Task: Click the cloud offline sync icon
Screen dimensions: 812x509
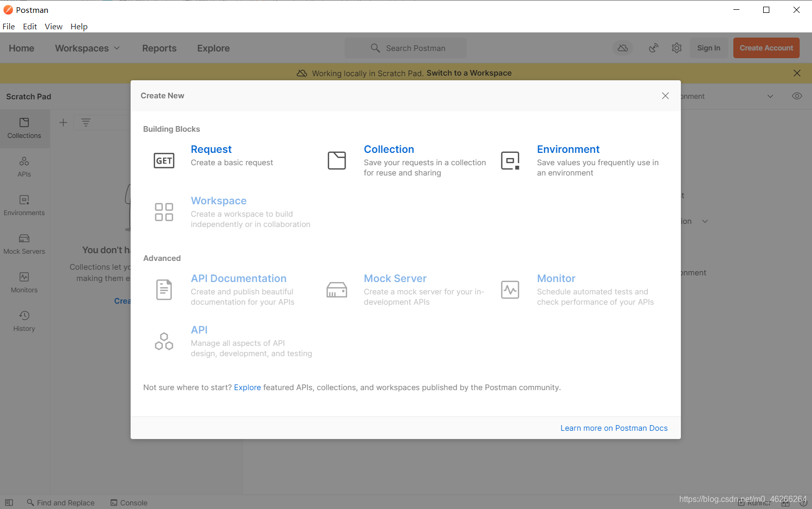Action: click(623, 48)
